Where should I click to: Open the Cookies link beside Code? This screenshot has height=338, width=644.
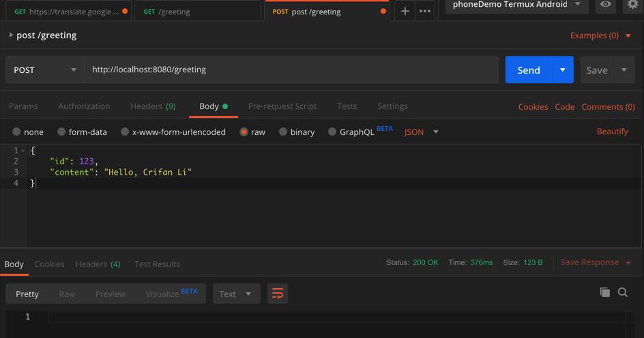coord(533,107)
